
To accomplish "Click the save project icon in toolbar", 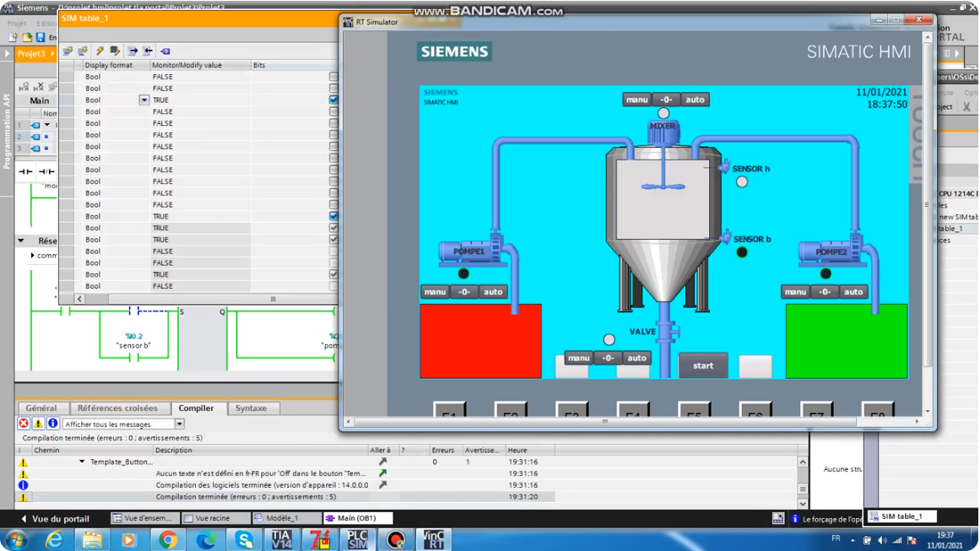I will 40,37.
